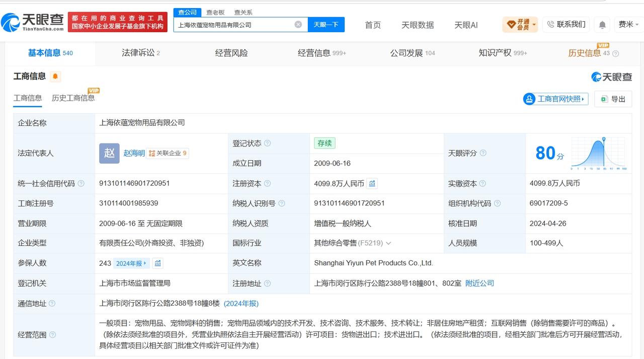The width and height of the screenshot is (644, 359).
Task: Open 天眼AI in the top navigation
Action: coord(466,25)
